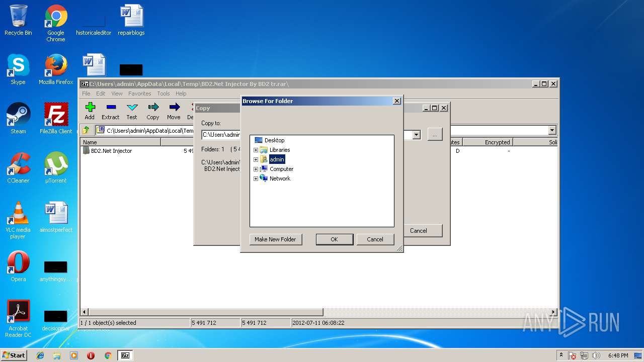Click the volume icon in system tray
Viewport: 644px width, 362px height.
596,355
